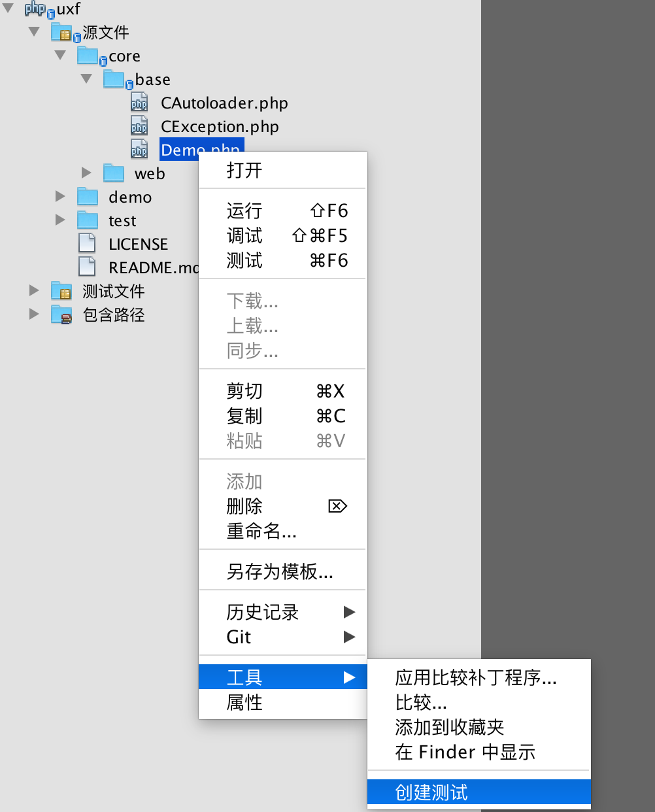655x812 pixels.
Task: Choose 应用比较补丁程序... in the submenu
Action: pos(479,677)
